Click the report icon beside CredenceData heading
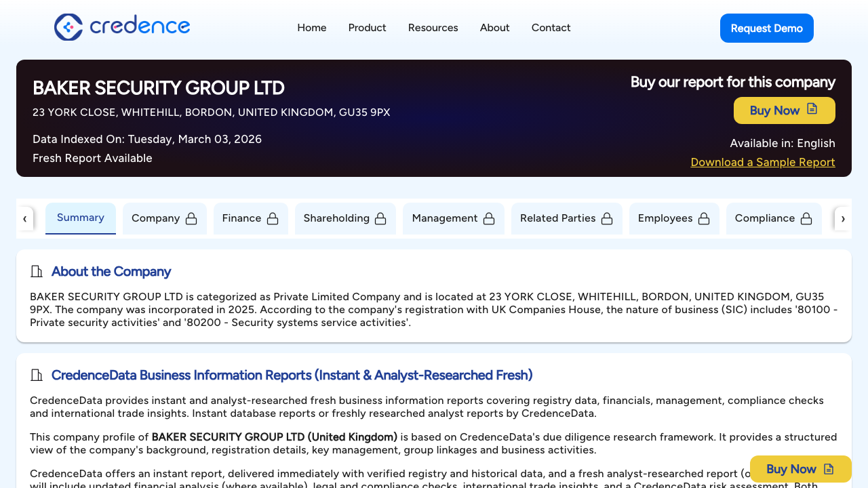The width and height of the screenshot is (868, 488). click(36, 375)
